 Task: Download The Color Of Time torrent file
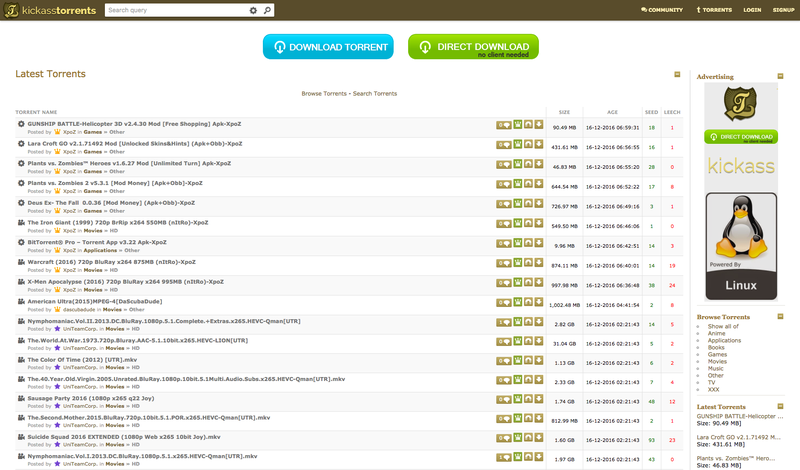click(x=539, y=360)
